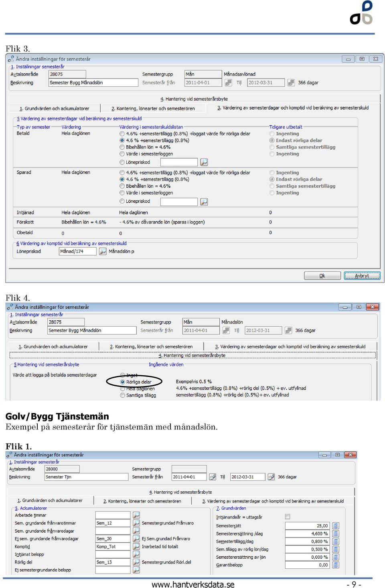Select Rörliga delar radio in Flik 4 window
Viewport: 385px width, 588px height.
pos(123,382)
